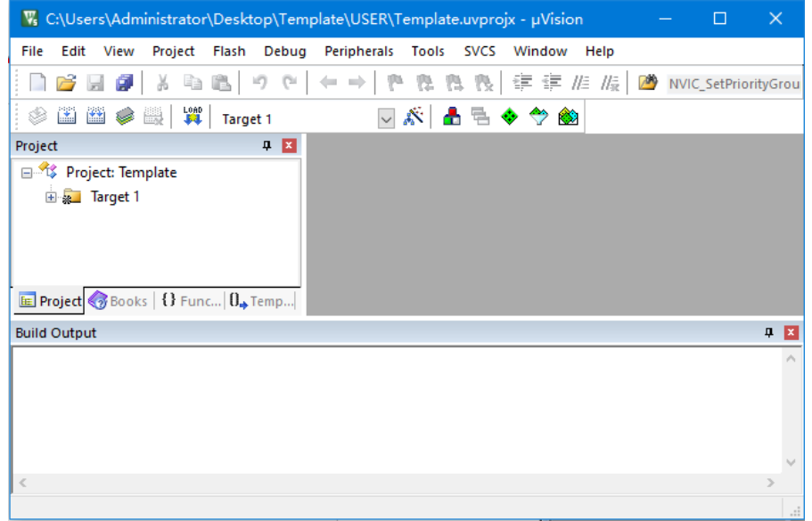Click the Find in Files icon
Viewport: 812px width, 521px height.
pos(647,83)
